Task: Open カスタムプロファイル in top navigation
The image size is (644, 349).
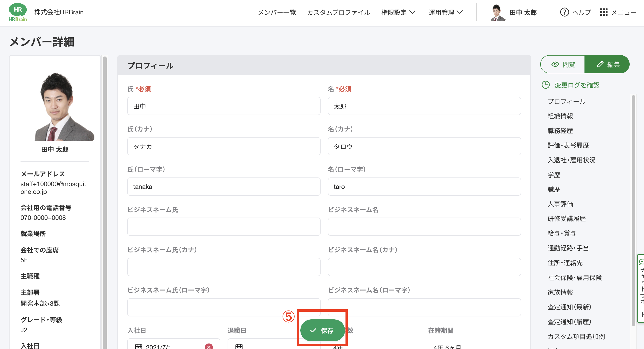Action: (x=338, y=12)
